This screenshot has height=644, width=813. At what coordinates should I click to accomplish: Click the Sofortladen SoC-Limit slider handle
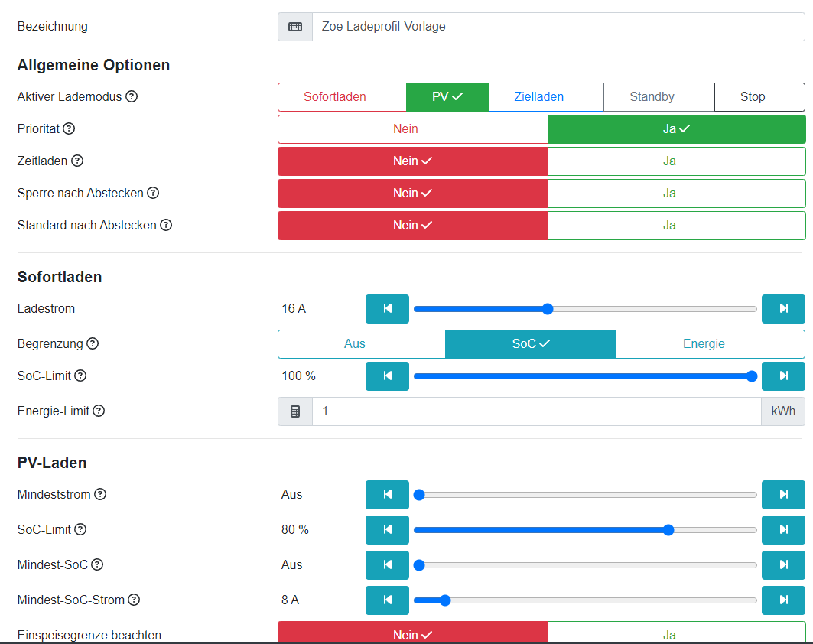(751, 376)
